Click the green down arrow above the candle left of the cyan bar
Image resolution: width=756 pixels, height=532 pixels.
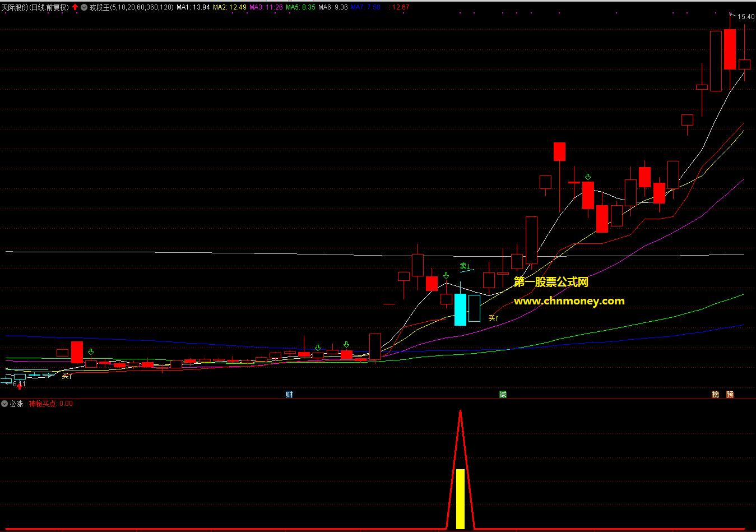[x=446, y=276]
